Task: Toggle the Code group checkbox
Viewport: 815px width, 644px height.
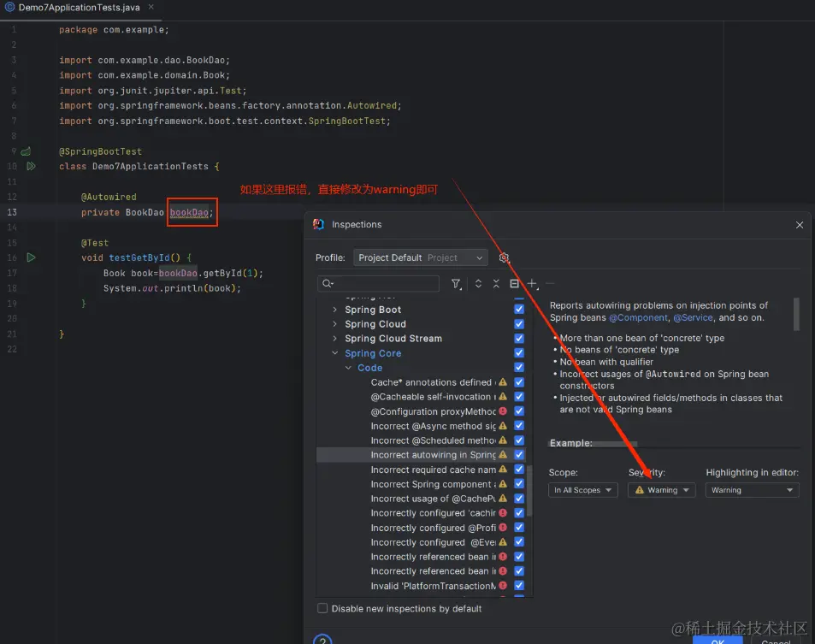Action: tap(519, 368)
